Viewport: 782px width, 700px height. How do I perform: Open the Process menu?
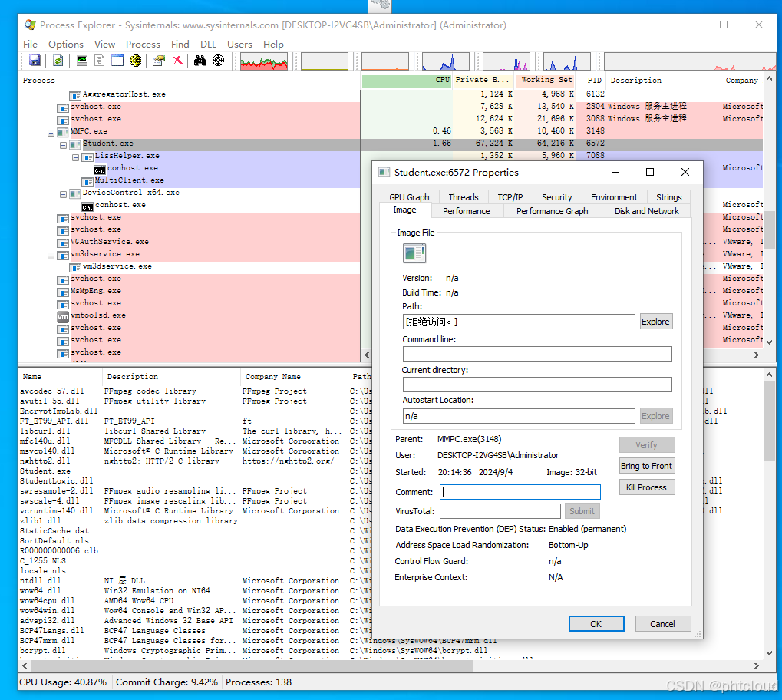tap(144, 45)
